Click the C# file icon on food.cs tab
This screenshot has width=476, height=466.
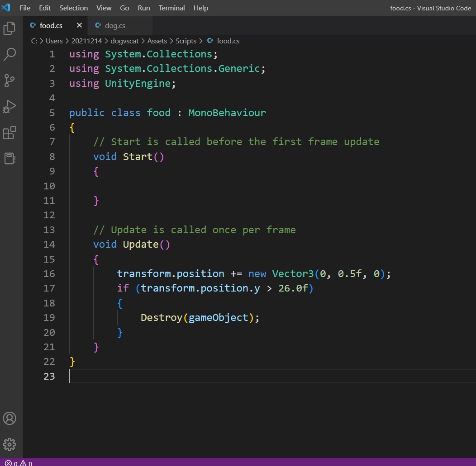pos(33,25)
